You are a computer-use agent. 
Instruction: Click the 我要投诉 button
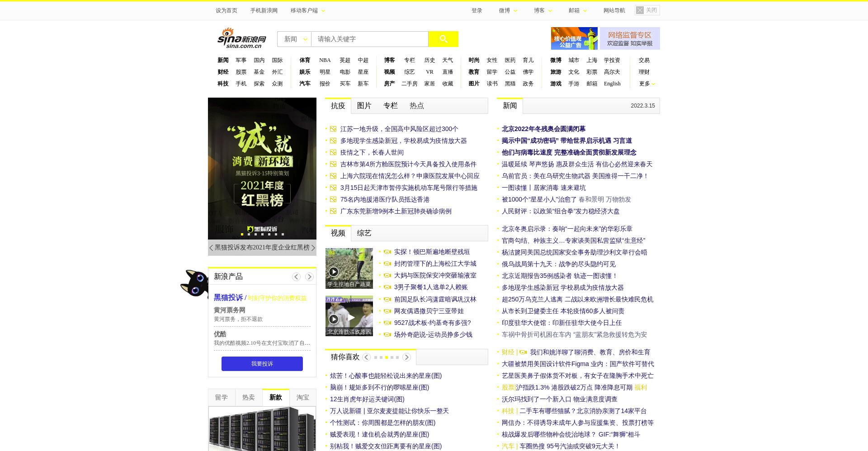(262, 364)
